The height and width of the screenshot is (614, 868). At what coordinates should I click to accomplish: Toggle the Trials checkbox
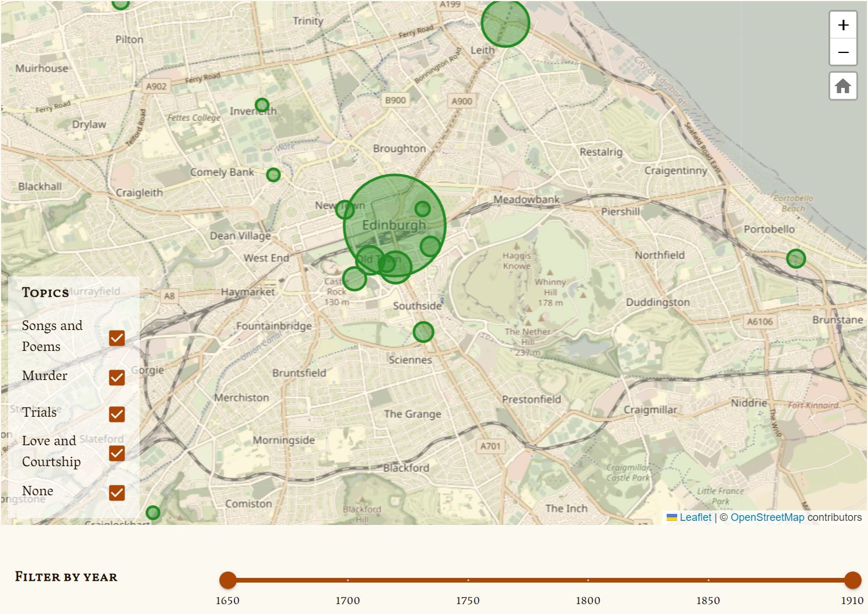click(117, 414)
